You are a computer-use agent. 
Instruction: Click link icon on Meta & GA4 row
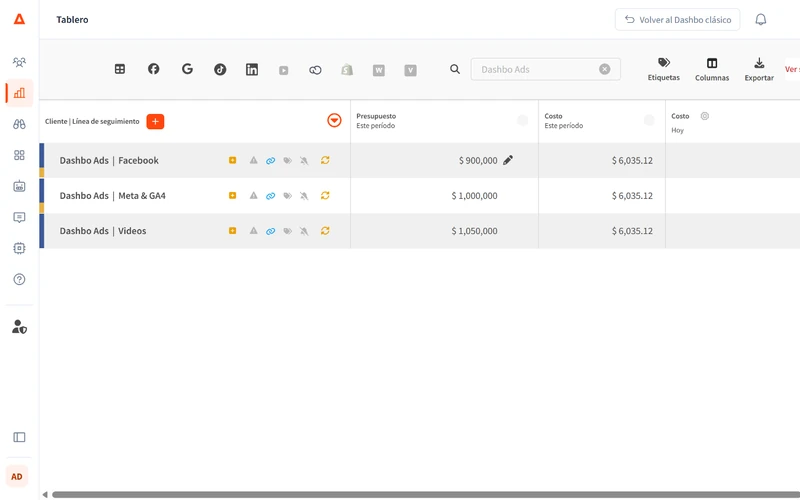[x=270, y=196]
